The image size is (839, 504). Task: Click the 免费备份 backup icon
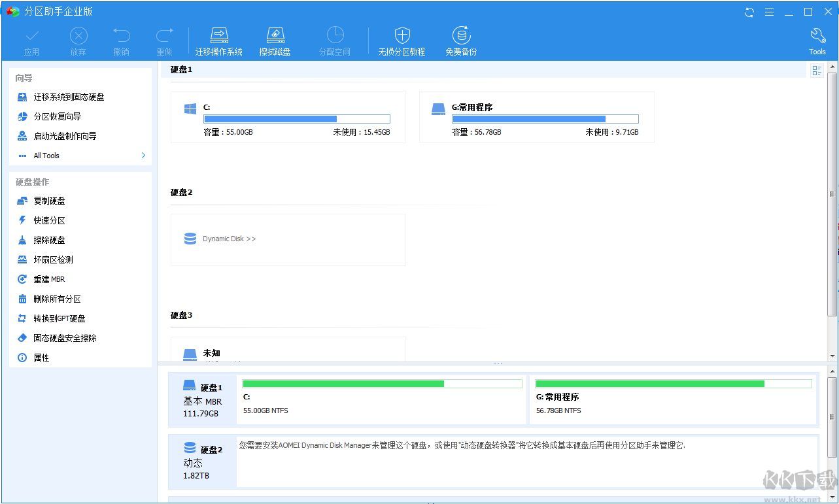[462, 39]
